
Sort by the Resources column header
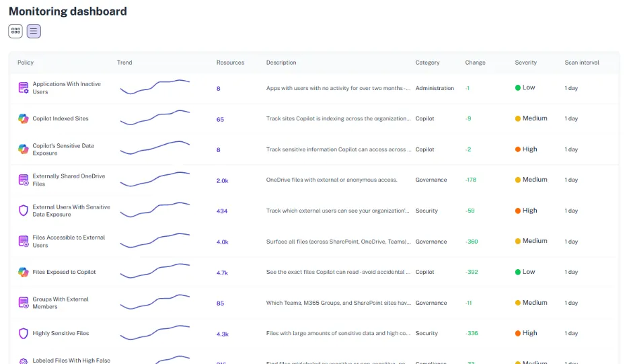230,63
